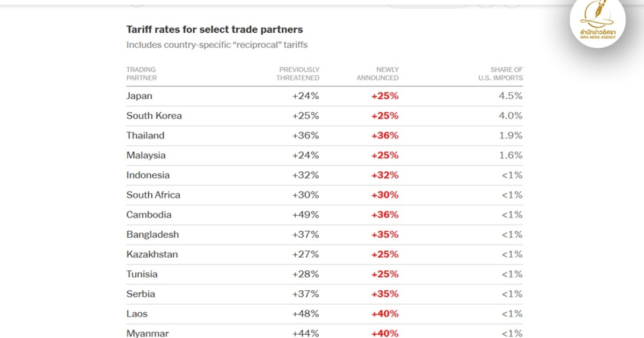The width and height of the screenshot is (644, 338).
Task: Click the 'Newly Announced' column header
Action: click(x=378, y=74)
